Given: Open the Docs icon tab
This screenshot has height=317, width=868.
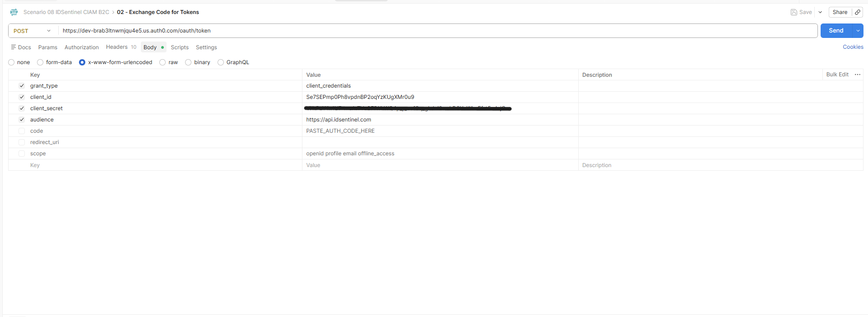Looking at the screenshot, I should click(21, 47).
